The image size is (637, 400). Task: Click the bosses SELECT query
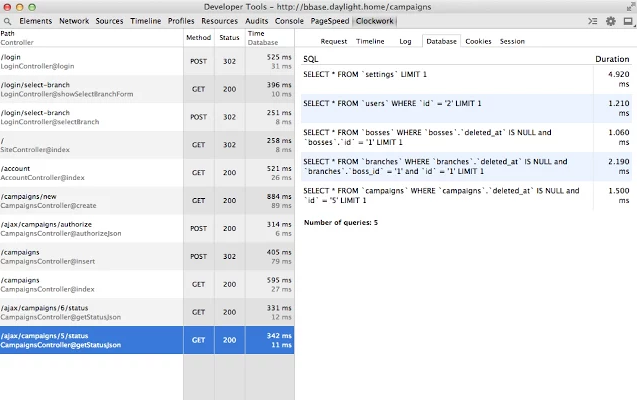point(427,137)
